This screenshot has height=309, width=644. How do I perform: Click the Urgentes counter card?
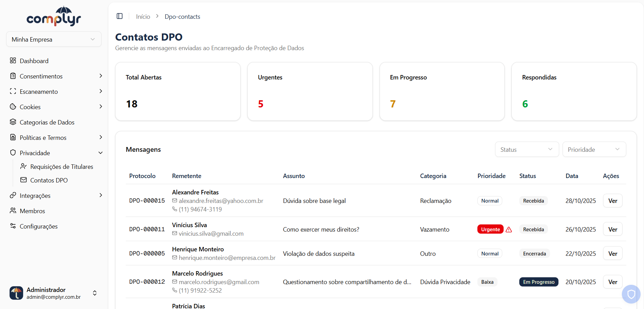[310, 91]
